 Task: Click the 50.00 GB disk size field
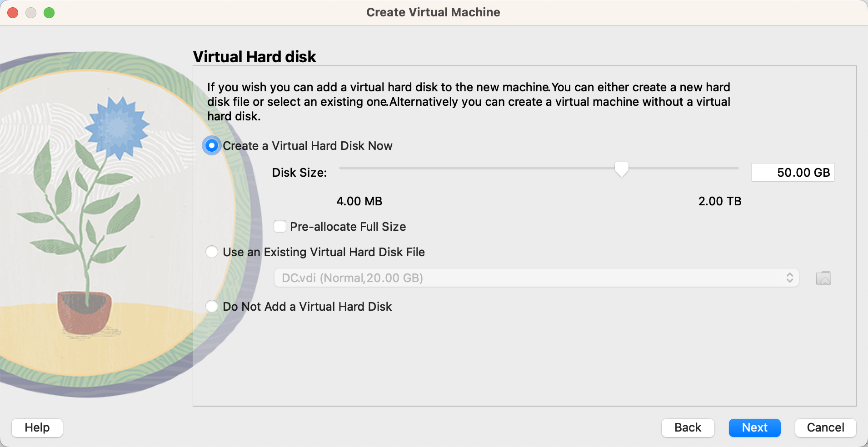coord(793,173)
